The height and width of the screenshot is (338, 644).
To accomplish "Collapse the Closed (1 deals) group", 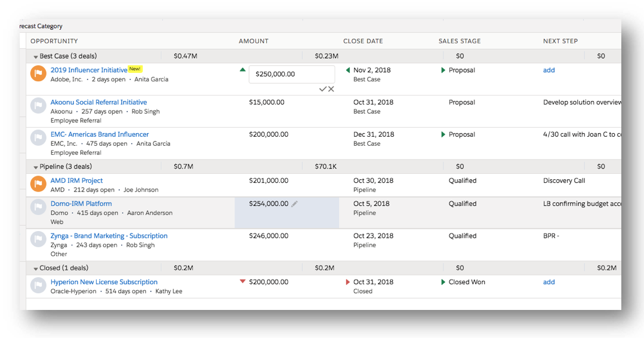I will (36, 269).
